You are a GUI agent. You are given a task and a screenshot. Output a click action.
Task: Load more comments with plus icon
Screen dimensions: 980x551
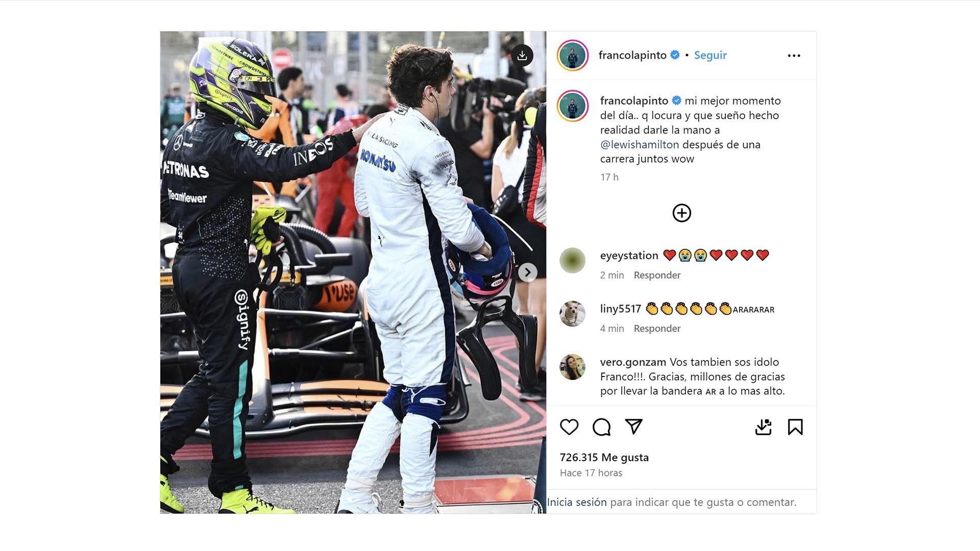pos(682,213)
